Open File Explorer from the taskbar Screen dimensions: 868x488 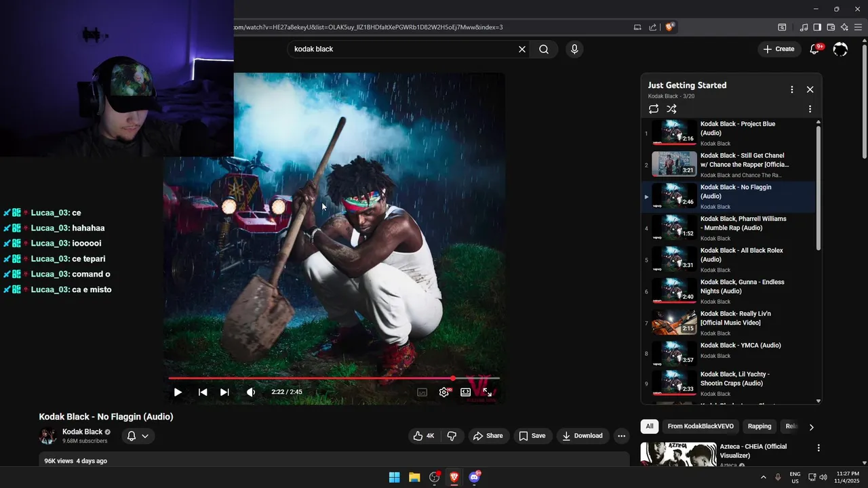point(414,477)
